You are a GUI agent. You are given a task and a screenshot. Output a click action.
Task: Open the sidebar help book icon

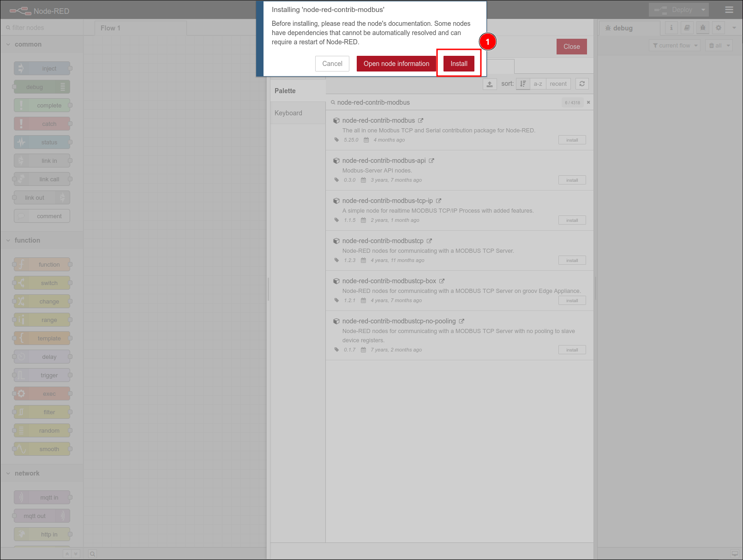pyautogui.click(x=687, y=28)
